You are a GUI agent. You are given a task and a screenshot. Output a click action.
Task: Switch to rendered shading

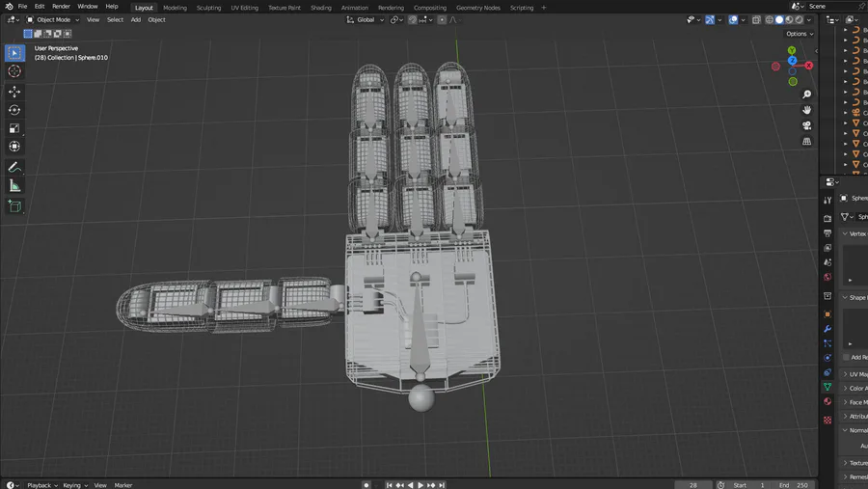(800, 20)
